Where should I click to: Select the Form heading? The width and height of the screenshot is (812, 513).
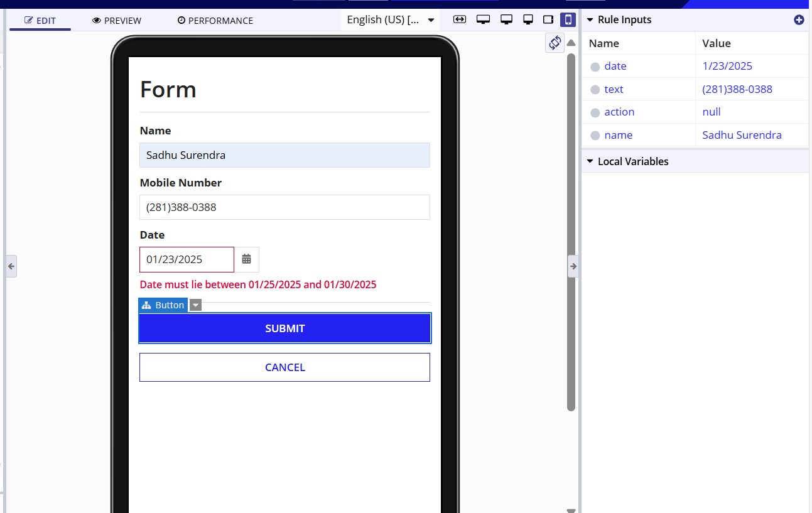pyautogui.click(x=168, y=90)
